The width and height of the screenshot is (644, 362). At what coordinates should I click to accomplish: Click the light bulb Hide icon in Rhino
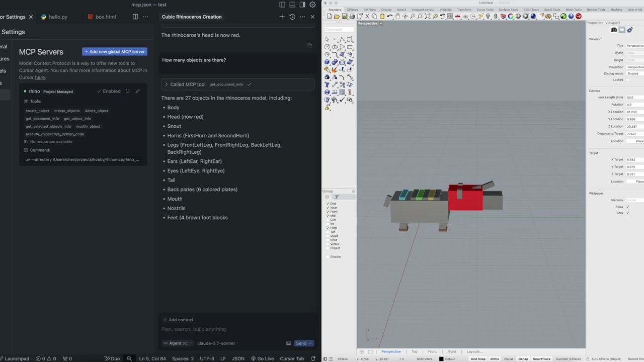[488, 17]
